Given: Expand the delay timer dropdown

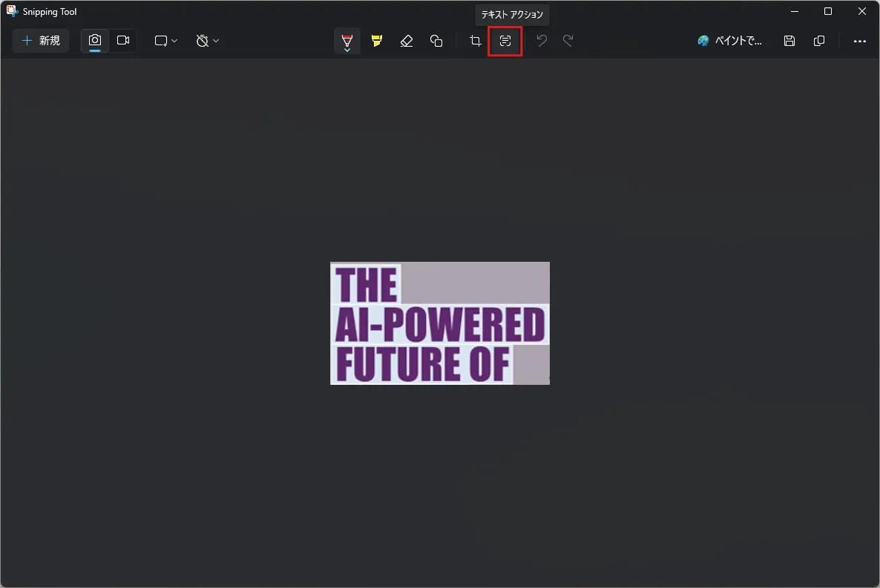Looking at the screenshot, I should (207, 41).
